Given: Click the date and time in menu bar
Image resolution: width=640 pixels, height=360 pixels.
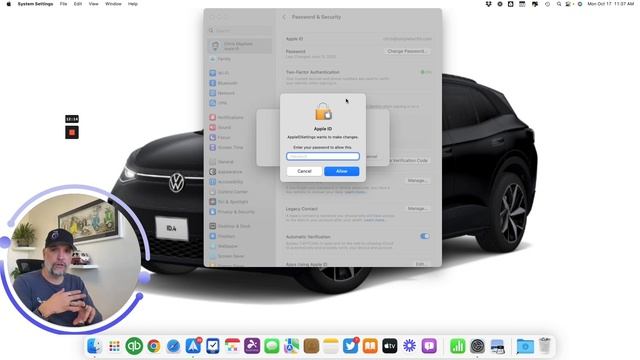Looking at the screenshot, I should tap(611, 4).
